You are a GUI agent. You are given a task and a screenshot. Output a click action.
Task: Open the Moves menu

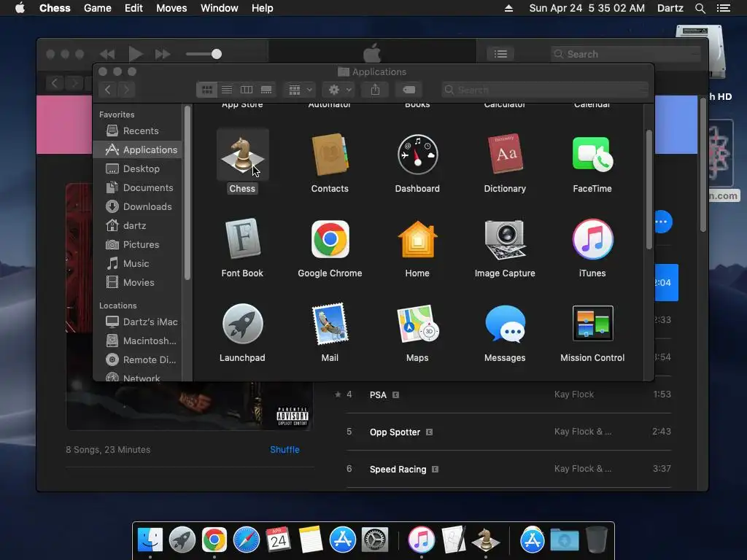[x=171, y=8]
